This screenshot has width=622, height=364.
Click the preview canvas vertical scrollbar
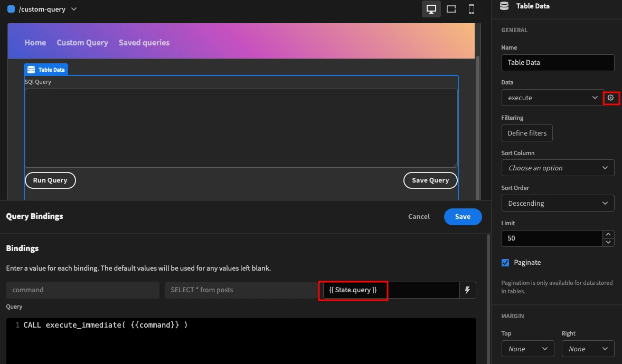point(478,128)
